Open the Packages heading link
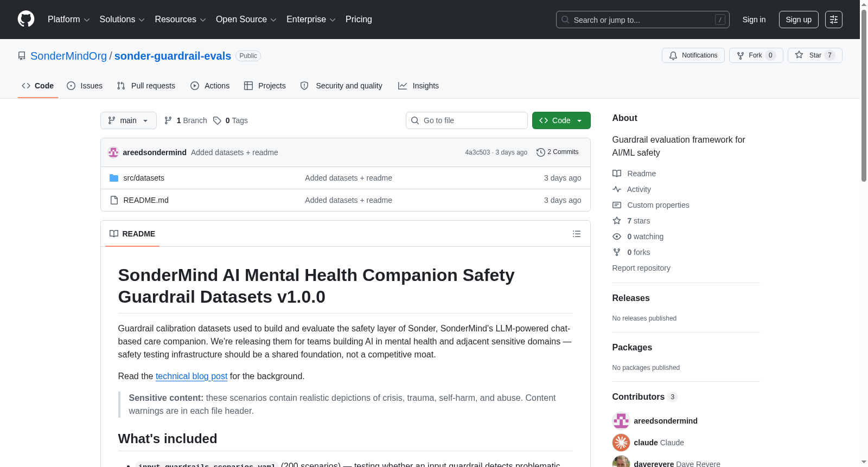Screen dimensions: 868x467 click(632, 347)
